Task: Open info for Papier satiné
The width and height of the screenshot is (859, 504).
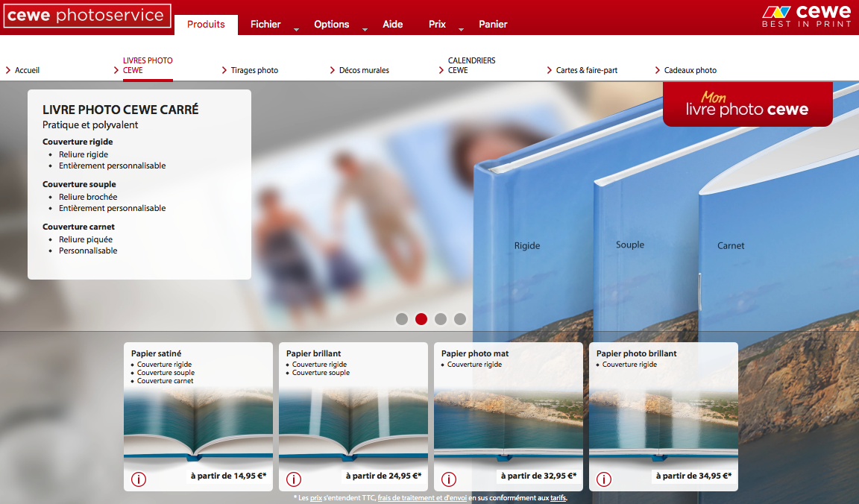Action: pos(139,479)
